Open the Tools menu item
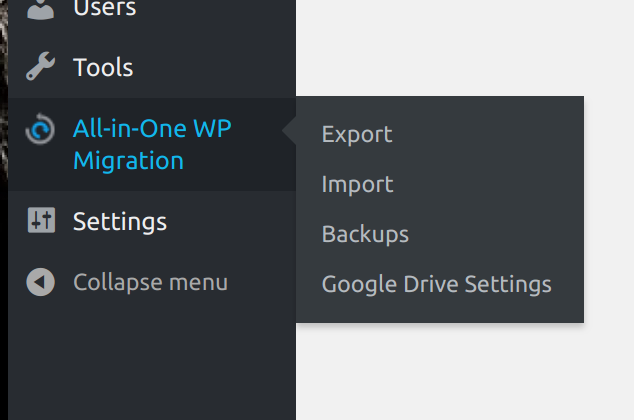The image size is (634, 420). click(103, 68)
